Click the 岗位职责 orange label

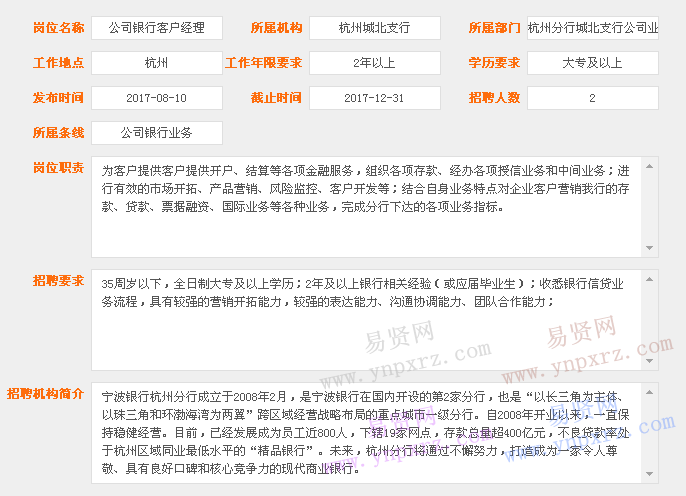point(58,167)
